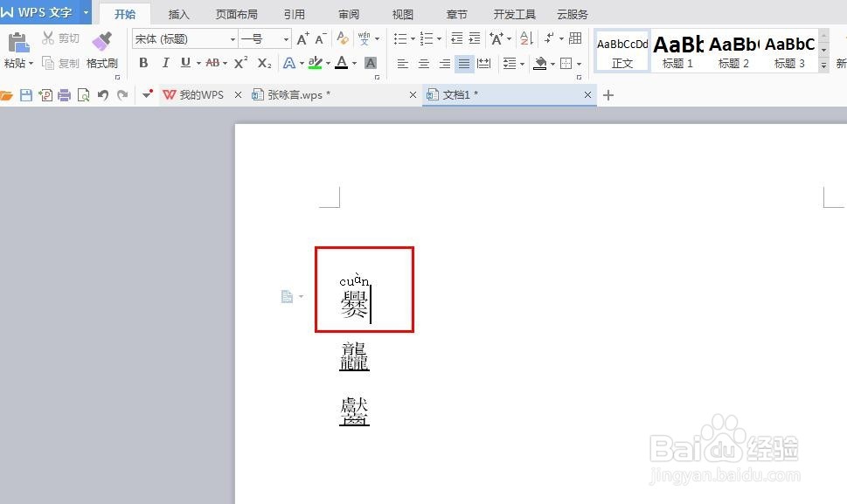This screenshot has height=504, width=847.
Task: Decrease paragraph indent
Action: [x=457, y=38]
